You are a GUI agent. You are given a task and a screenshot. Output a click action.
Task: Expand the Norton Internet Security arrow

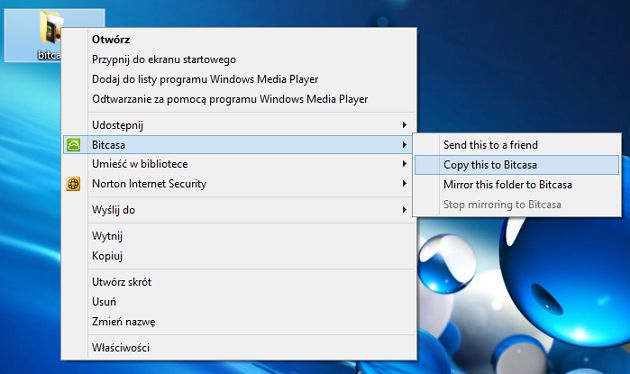click(x=405, y=184)
